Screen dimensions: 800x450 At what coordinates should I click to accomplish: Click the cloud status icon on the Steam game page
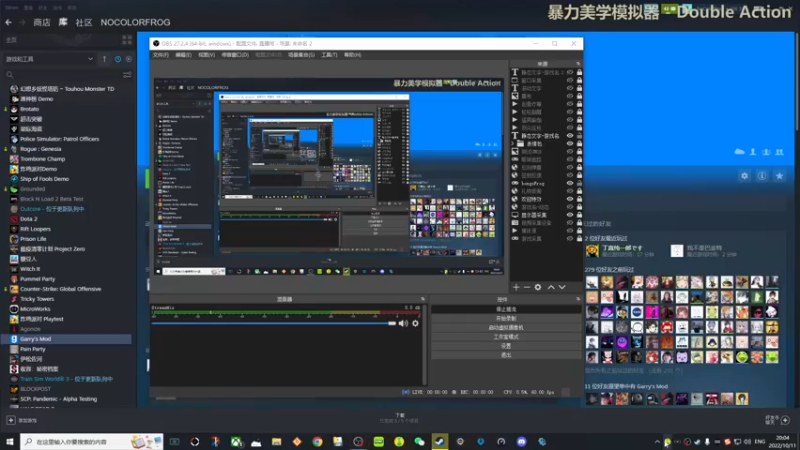(x=739, y=152)
